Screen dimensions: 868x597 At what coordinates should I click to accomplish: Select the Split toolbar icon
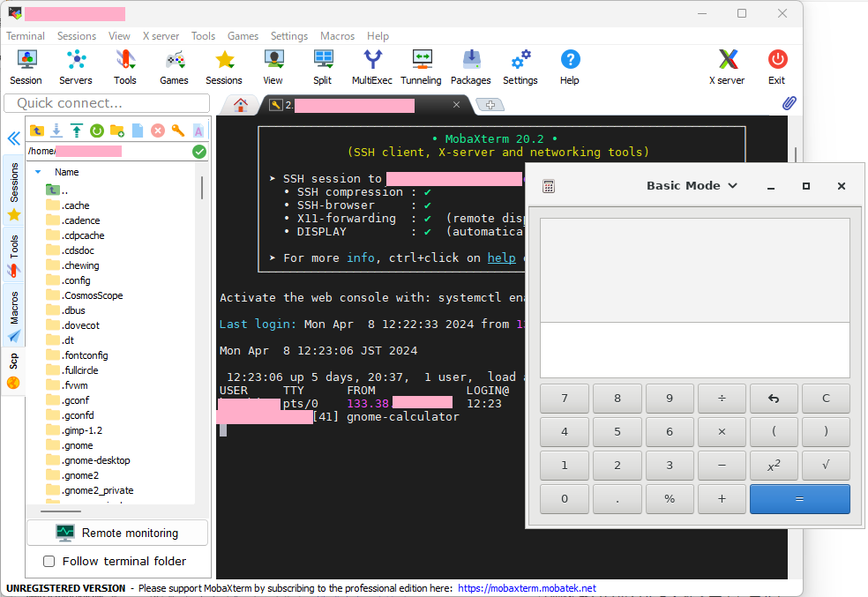(x=323, y=67)
